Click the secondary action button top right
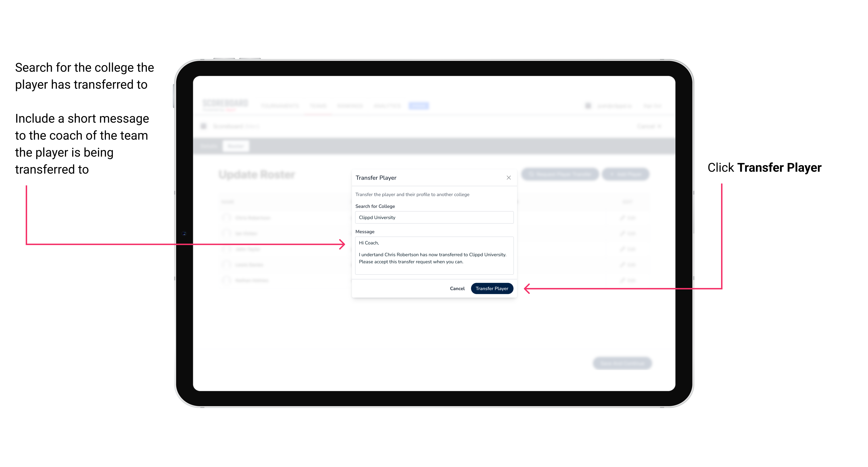Screen dimensions: 868x467 (508, 178)
